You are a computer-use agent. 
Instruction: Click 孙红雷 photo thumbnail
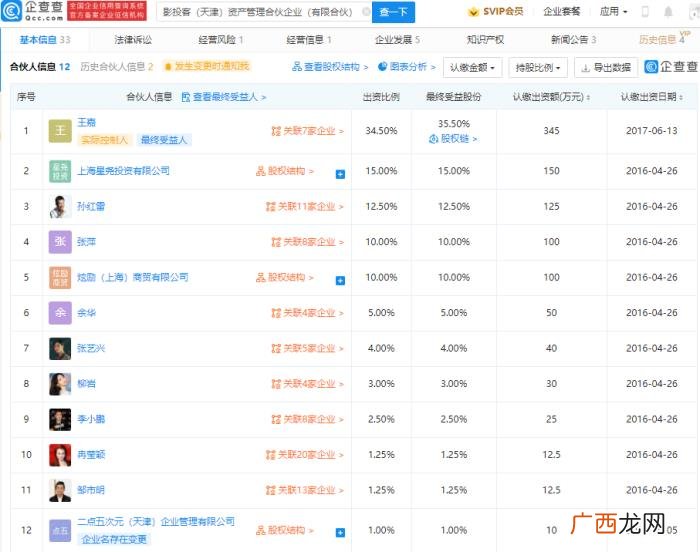point(60,206)
